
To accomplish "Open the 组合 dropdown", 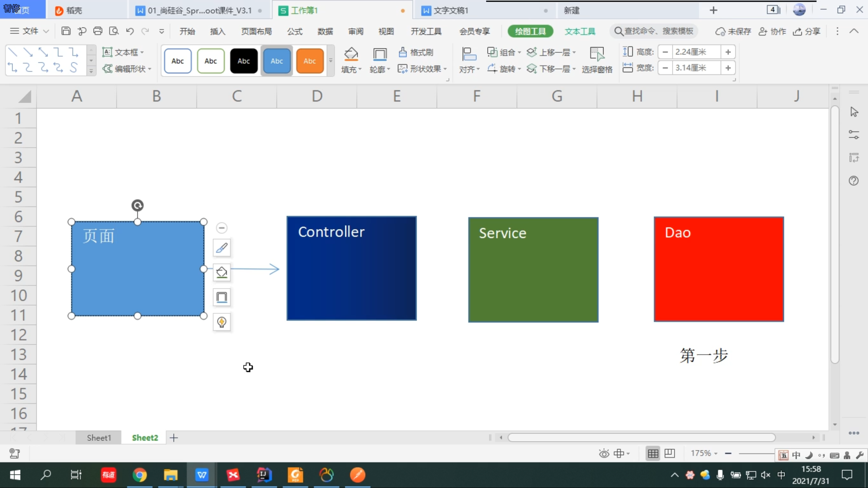I will point(504,52).
